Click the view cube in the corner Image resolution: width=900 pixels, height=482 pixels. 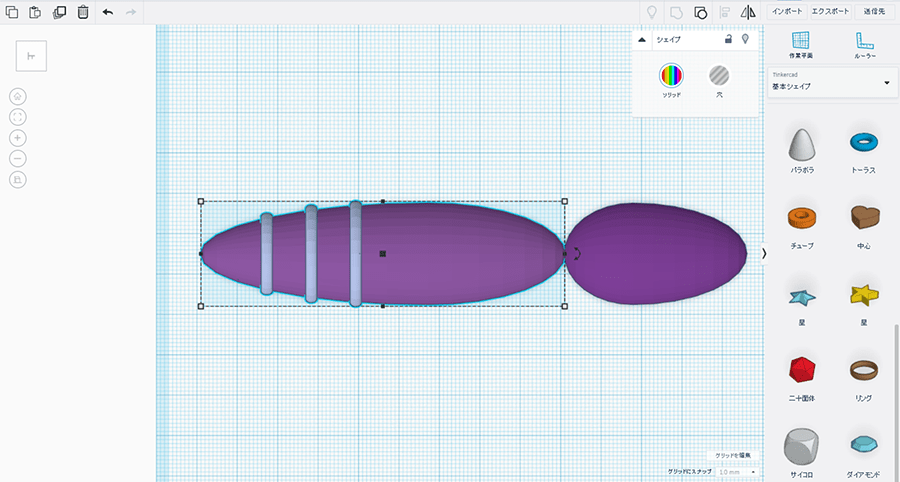tap(31, 56)
